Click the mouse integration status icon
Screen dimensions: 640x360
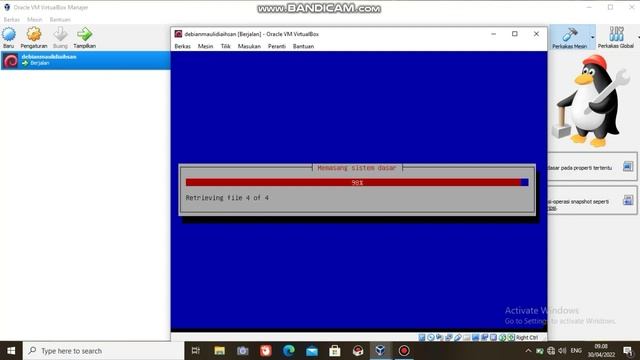coord(502,338)
